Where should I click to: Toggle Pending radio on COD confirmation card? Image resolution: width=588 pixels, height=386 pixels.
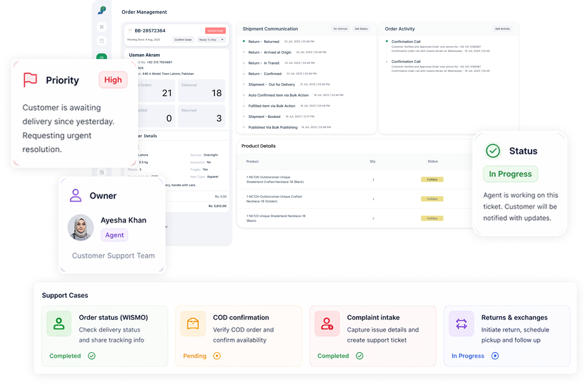tap(217, 356)
